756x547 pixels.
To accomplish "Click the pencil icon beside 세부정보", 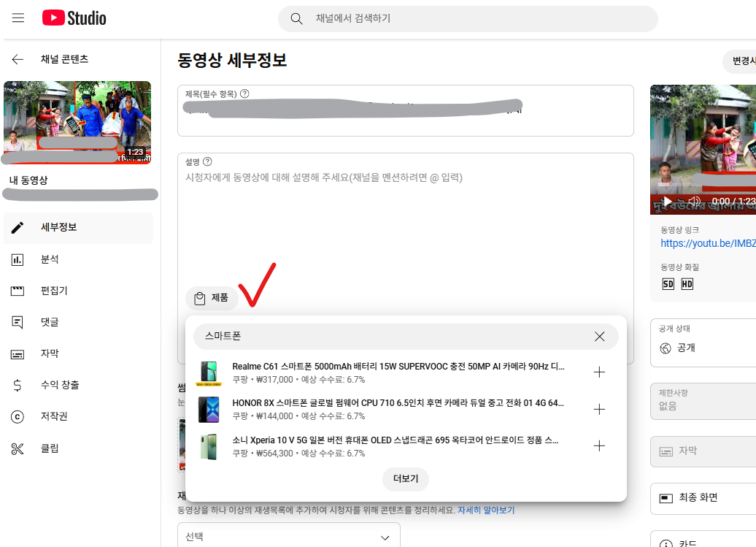I will (18, 228).
